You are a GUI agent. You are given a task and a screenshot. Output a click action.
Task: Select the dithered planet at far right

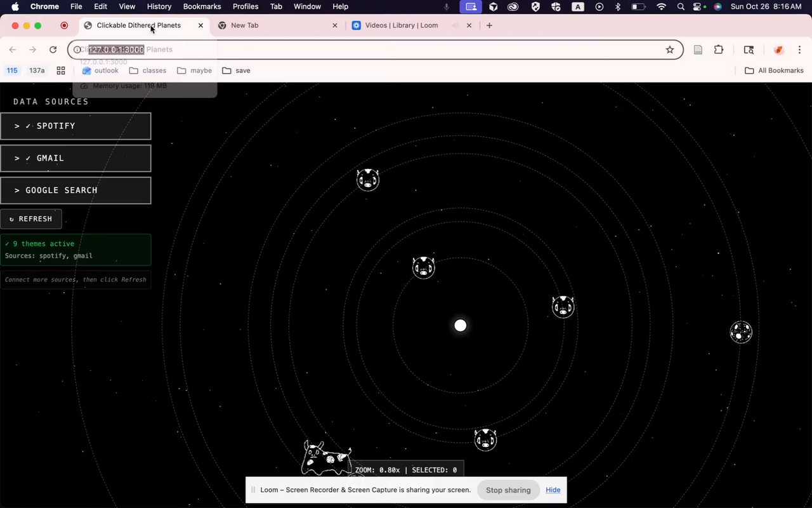point(741,332)
